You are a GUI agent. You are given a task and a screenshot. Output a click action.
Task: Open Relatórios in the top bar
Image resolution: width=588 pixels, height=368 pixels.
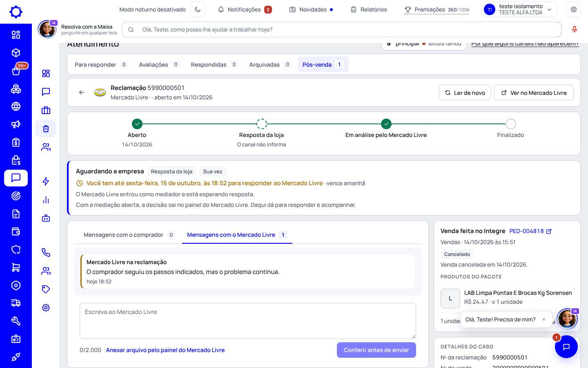coord(369,9)
